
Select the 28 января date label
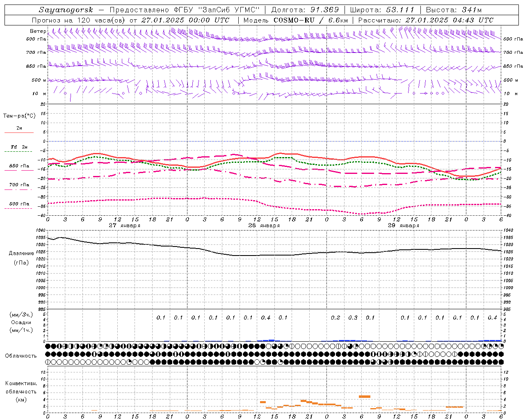click(264, 226)
